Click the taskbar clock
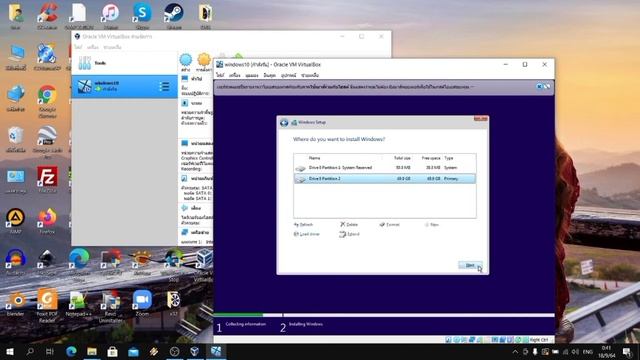 click(x=607, y=351)
